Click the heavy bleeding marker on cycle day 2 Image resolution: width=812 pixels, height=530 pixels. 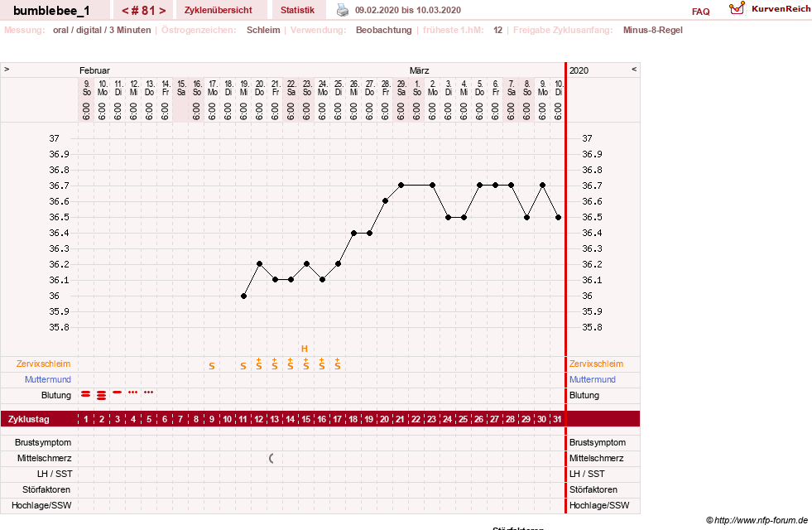click(x=102, y=395)
